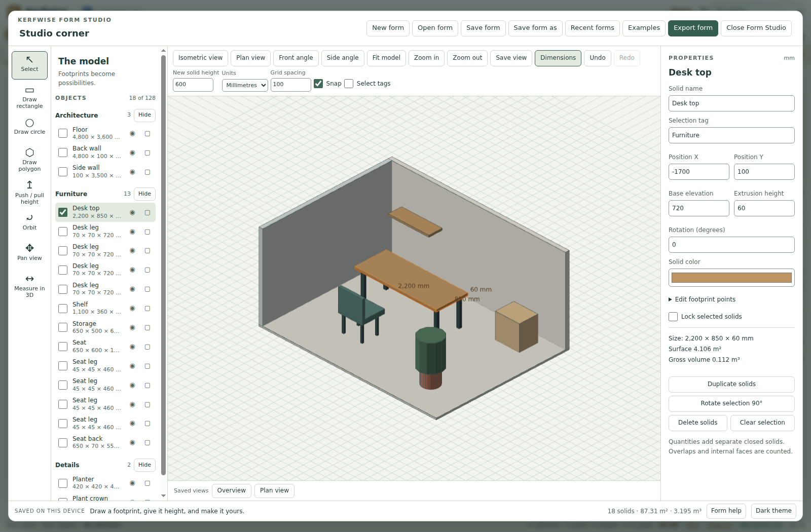
Task: Click the small square icon in the Desk top row
Action: [x=148, y=213]
